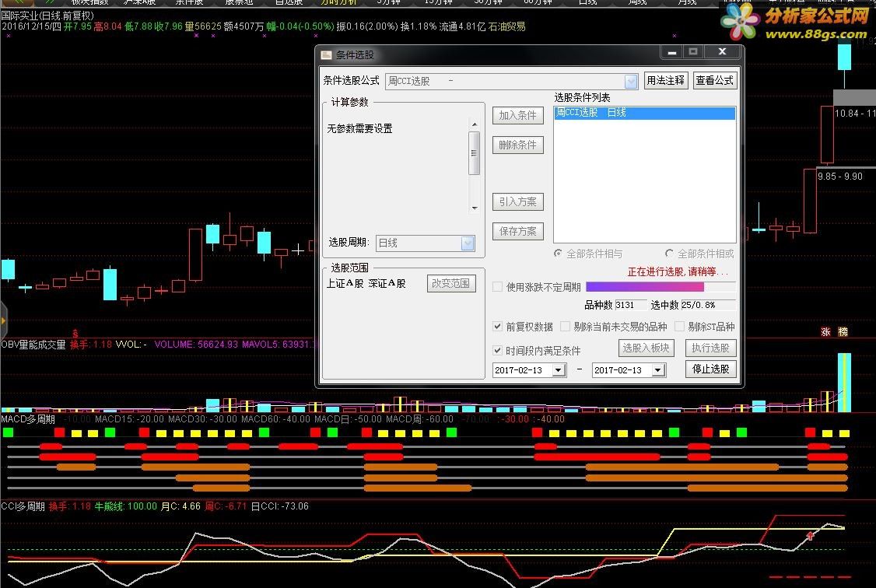Click the 石油贸易 sector label
The height and width of the screenshot is (588, 876).
point(506,26)
